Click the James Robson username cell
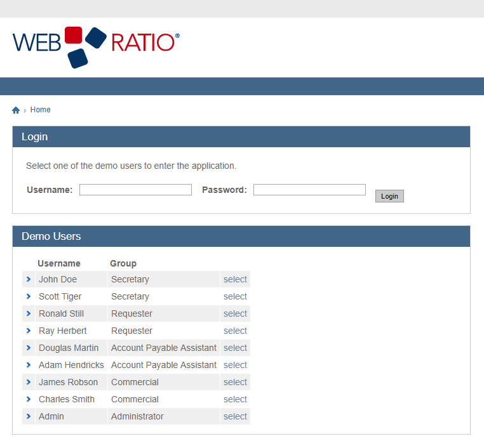 [71, 382]
